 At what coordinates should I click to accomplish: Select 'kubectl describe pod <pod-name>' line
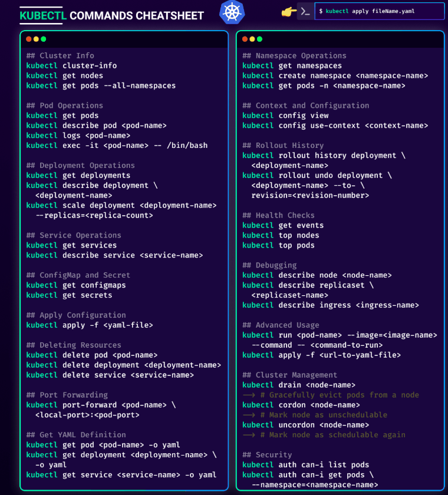click(96, 126)
